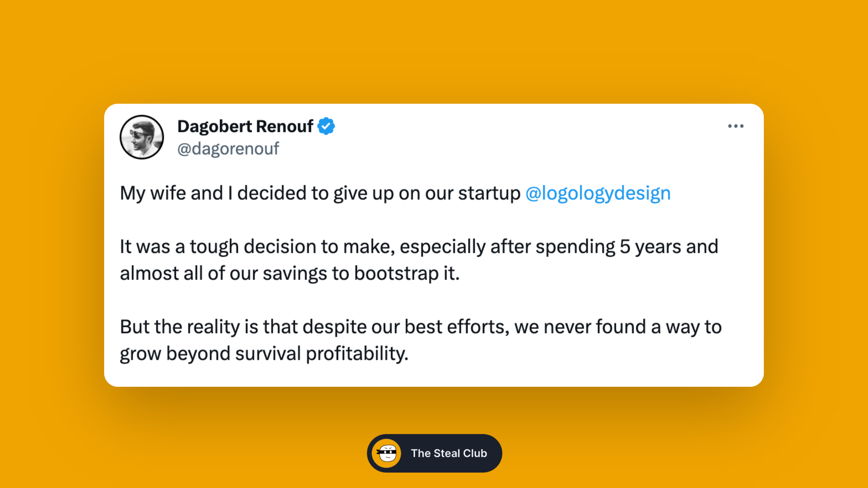Viewport: 868px width, 488px height.
Task: Click Dagobert Renouf's round profile photo
Action: (x=142, y=137)
